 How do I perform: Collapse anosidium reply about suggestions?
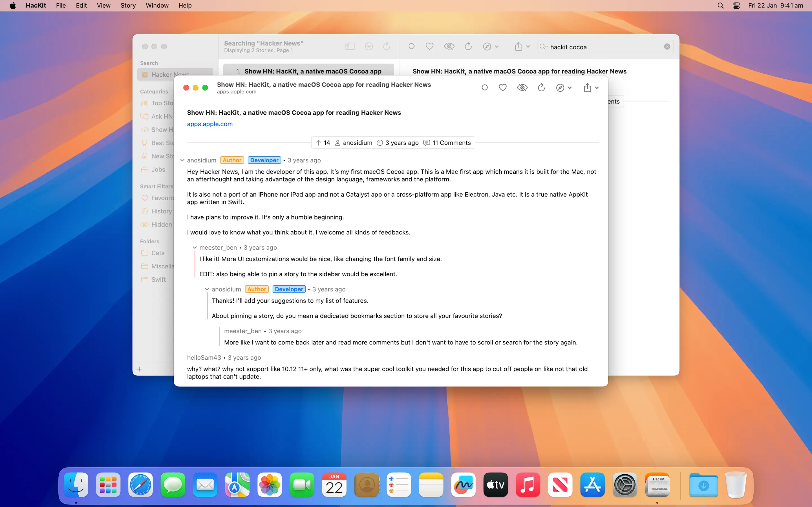pyautogui.click(x=207, y=289)
